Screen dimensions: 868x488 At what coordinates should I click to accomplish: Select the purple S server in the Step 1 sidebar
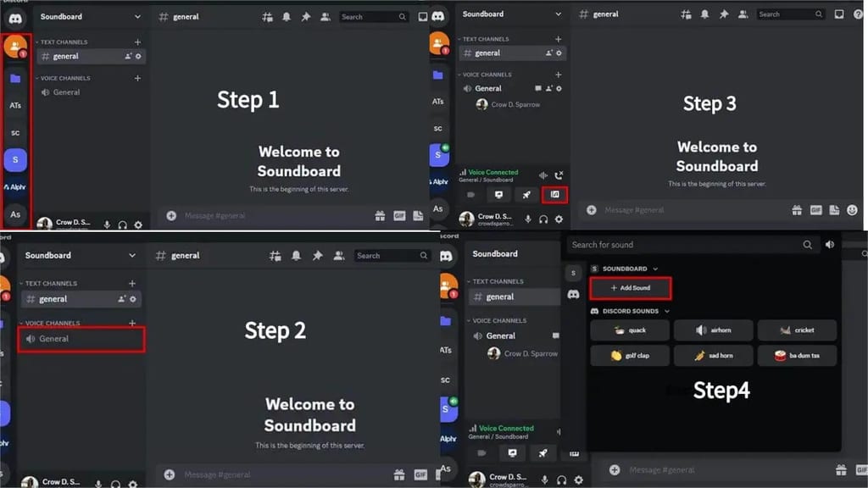(x=15, y=160)
